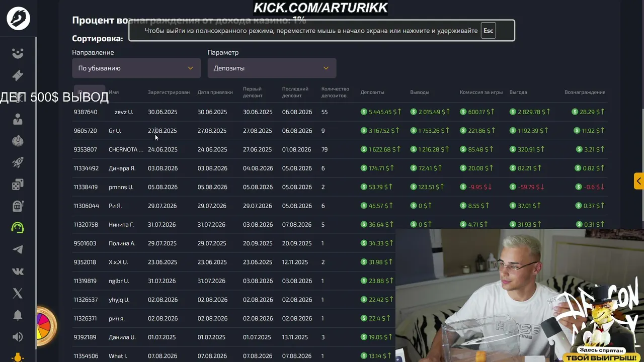This screenshot has width=644, height=362.
Task: Click the withdrawal amount 123.51 $
Action: tap(427, 187)
